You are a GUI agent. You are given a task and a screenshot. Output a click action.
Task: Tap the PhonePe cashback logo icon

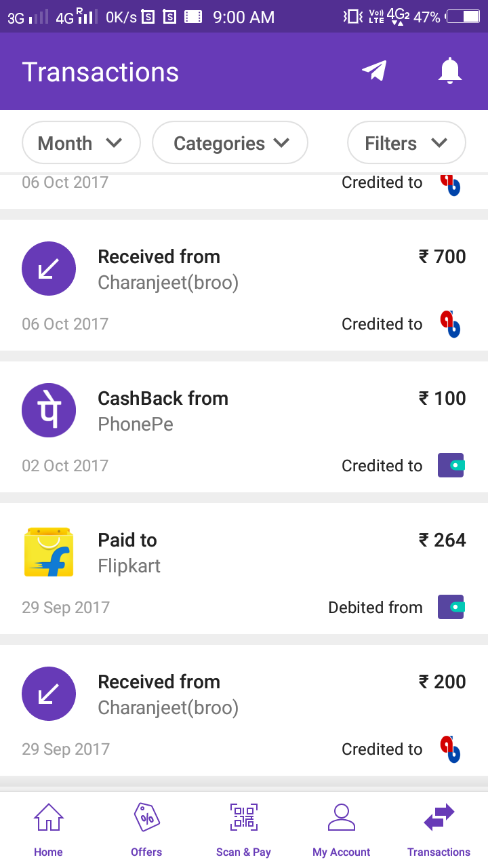pyautogui.click(x=49, y=410)
